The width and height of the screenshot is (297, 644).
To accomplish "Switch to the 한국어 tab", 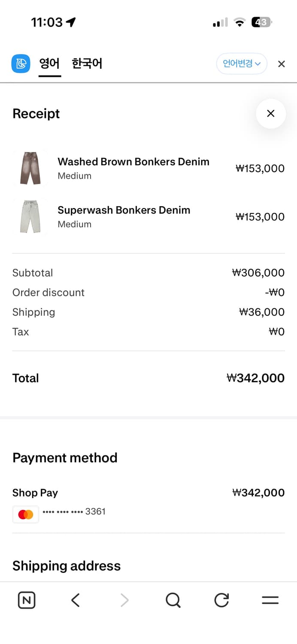I will coord(87,64).
